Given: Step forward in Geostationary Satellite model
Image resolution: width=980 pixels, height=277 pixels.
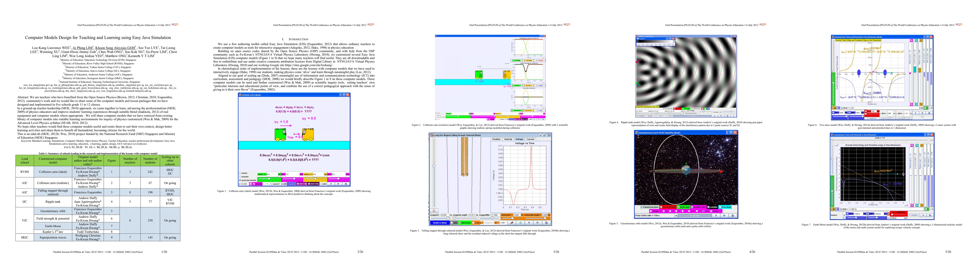Looking at the screenshot, I should click(724, 215).
